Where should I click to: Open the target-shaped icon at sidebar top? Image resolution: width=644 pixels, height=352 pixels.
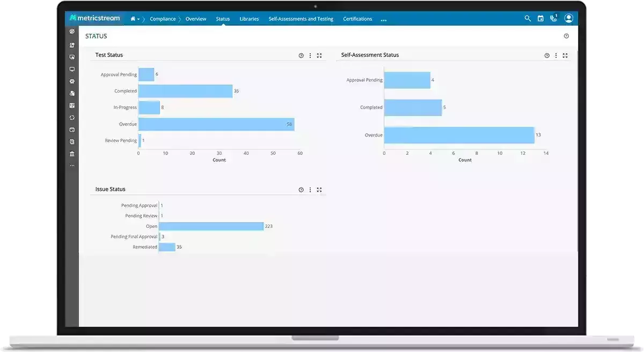pyautogui.click(x=72, y=32)
